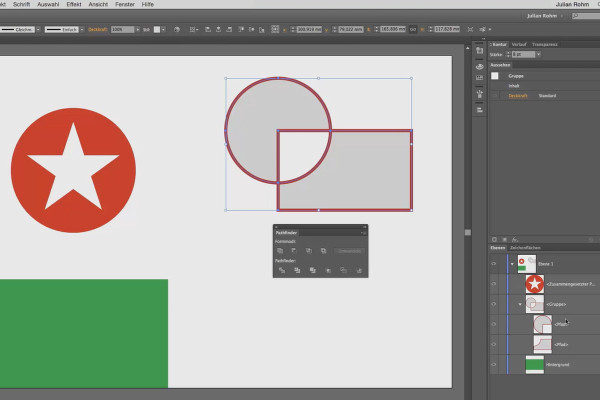Click the Minus Front shape mode icon

(294, 251)
